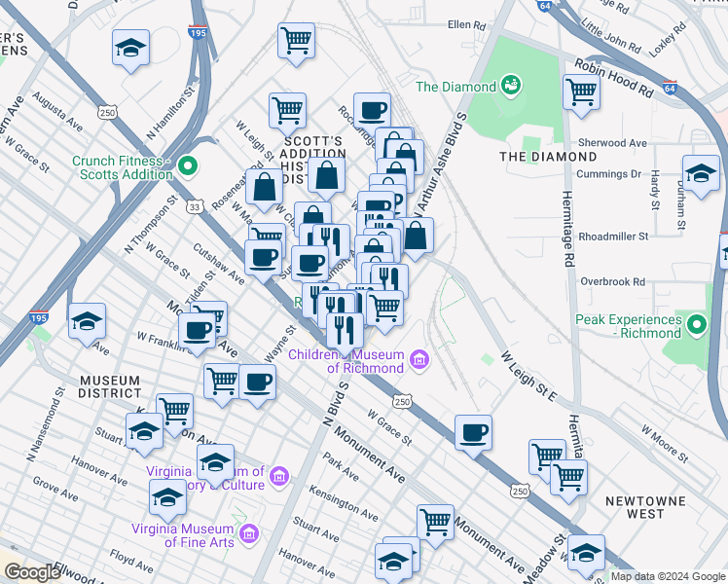Click the Interstate 64 shield near Robin Hood Rd
The width and height of the screenshot is (728, 584).
coord(670,88)
